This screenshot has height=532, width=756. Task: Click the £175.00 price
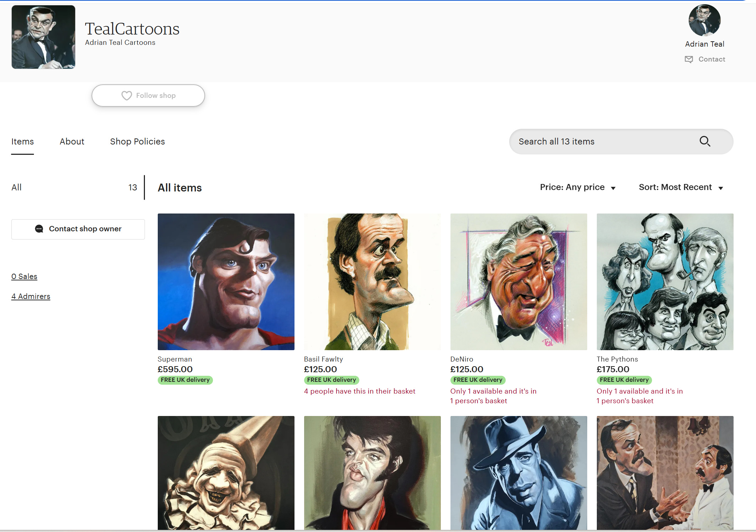613,369
